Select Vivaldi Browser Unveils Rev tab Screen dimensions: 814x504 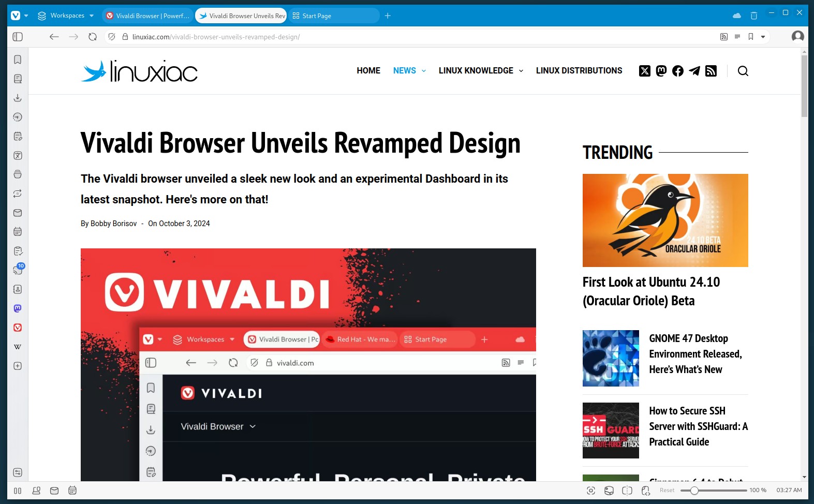point(241,16)
